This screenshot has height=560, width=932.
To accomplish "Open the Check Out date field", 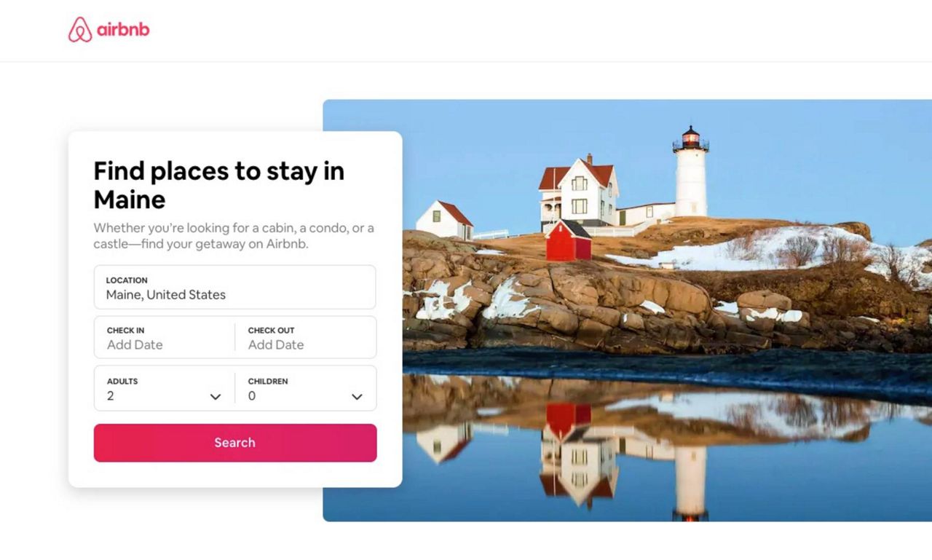I will (306, 337).
